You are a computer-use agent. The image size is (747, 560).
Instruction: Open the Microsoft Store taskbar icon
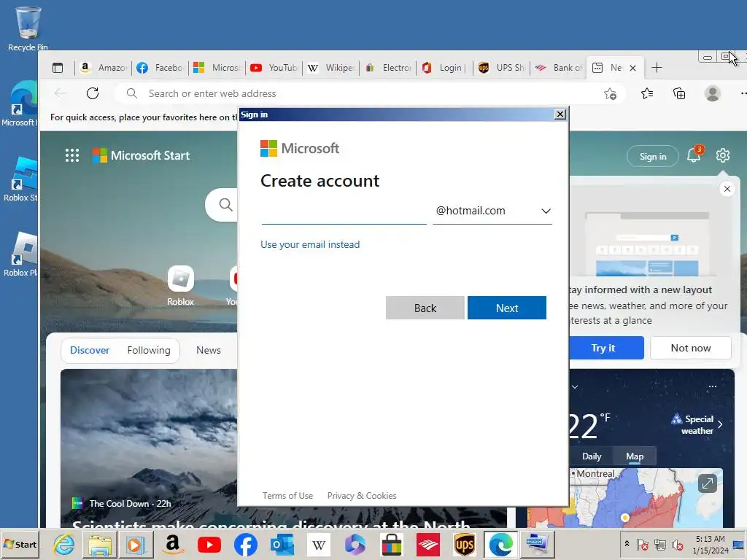click(392, 544)
